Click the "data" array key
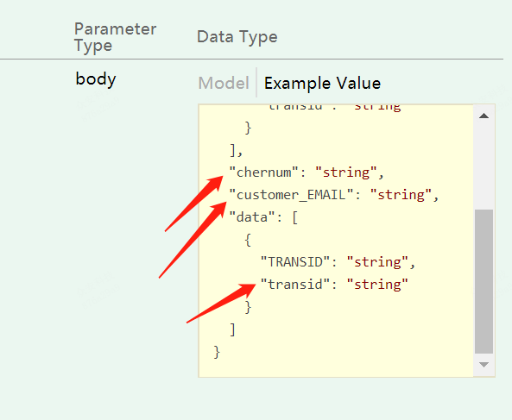The image size is (512, 420). click(x=252, y=217)
